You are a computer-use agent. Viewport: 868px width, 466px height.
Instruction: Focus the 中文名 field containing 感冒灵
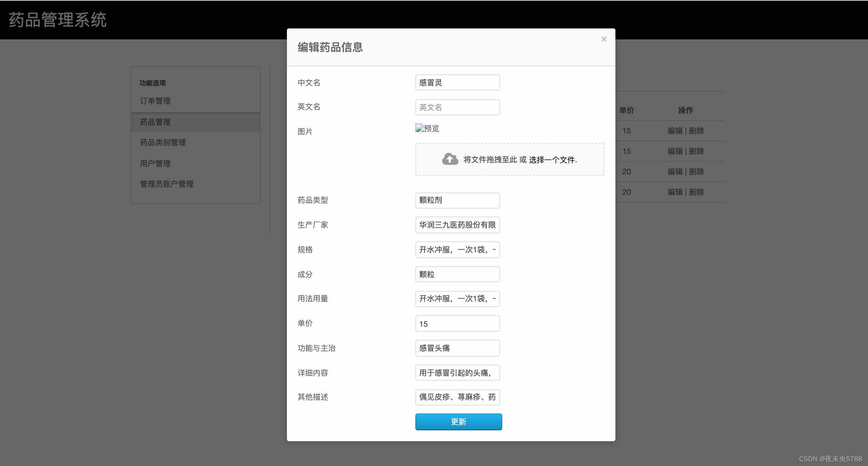pyautogui.click(x=457, y=82)
